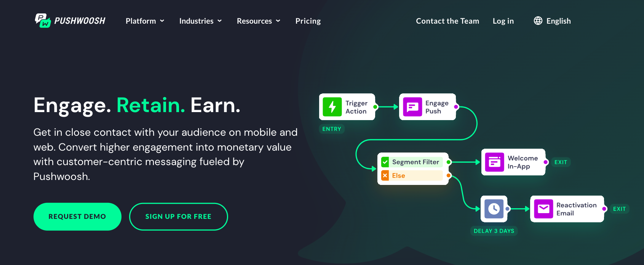Toggle the green Segment Filter checkmark

[x=385, y=162]
